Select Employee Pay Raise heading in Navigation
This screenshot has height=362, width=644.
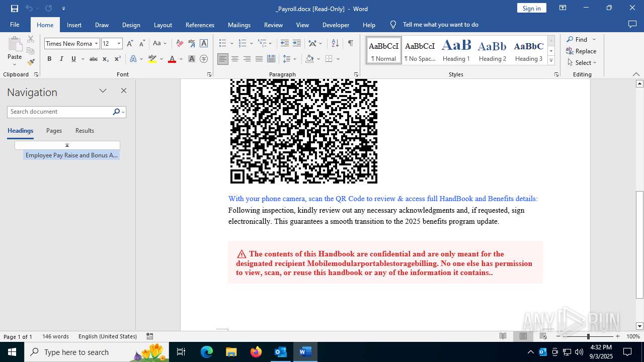71,155
